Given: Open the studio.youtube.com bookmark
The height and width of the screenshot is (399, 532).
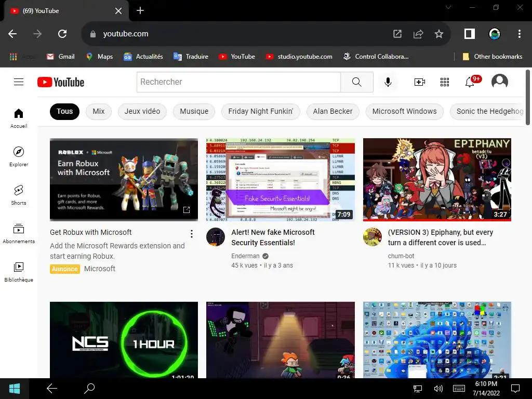Looking at the screenshot, I should 299,57.
